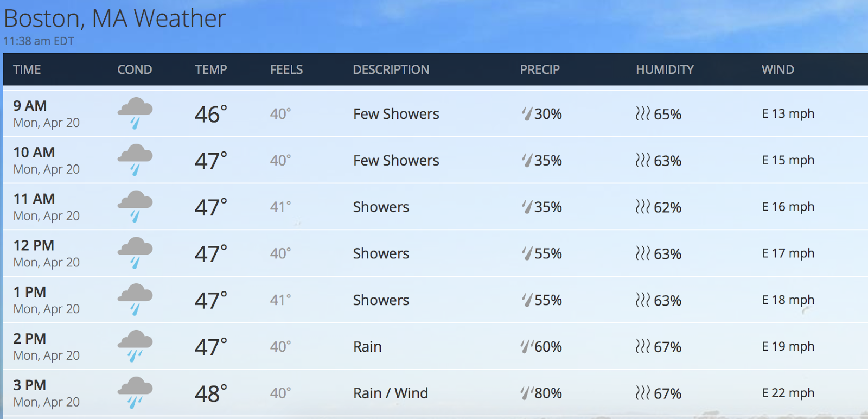Click the precipitation icon beside 30%
This screenshot has height=419, width=868.
tap(527, 113)
